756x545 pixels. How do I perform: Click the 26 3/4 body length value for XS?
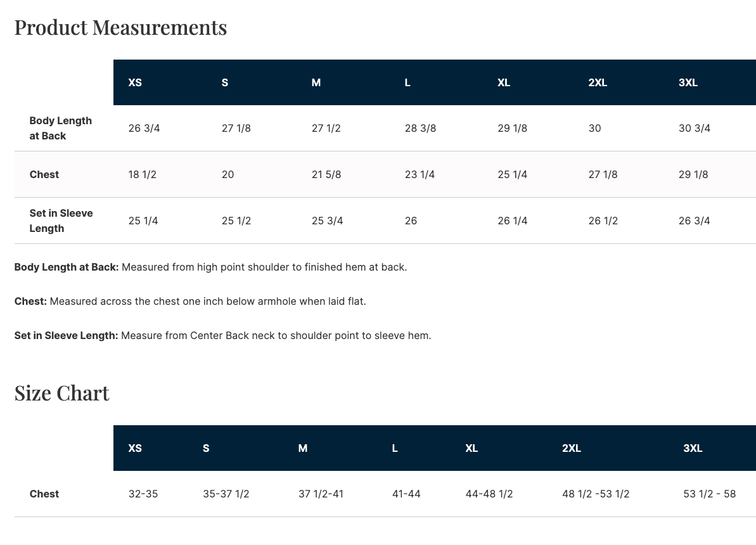click(x=144, y=129)
